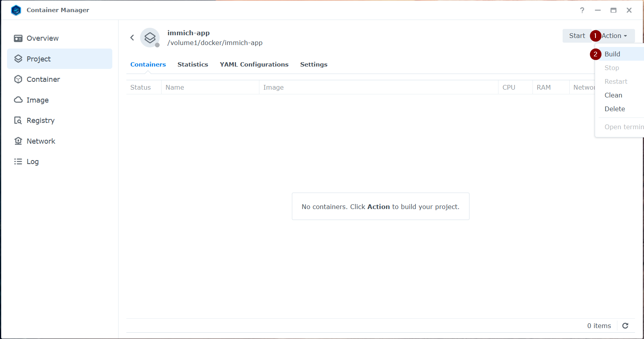
Task: Open the Image section
Action: pos(59,100)
